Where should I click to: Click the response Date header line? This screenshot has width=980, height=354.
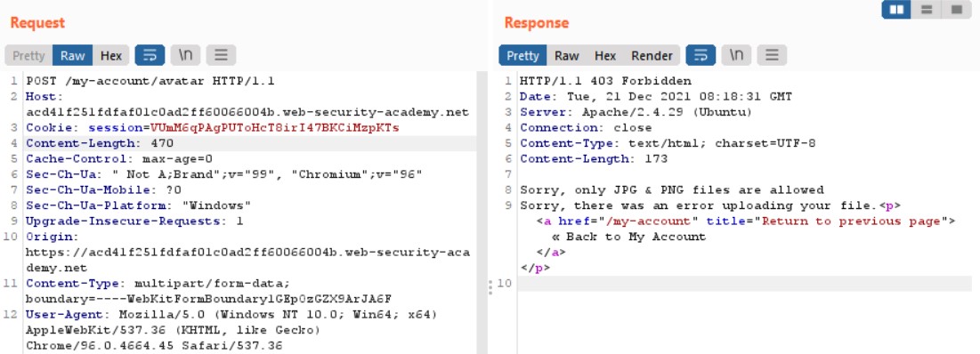656,97
